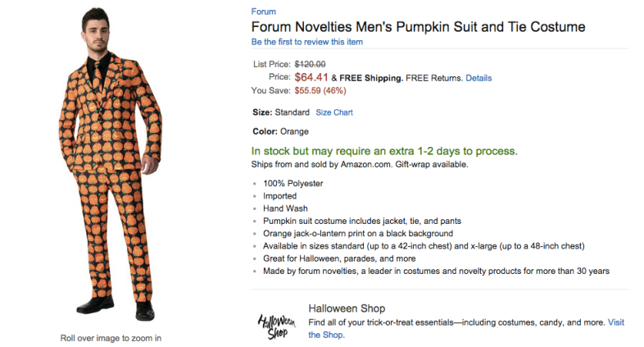The height and width of the screenshot is (347, 644).
Task: Click the $64.41 sale price
Action: click(311, 77)
